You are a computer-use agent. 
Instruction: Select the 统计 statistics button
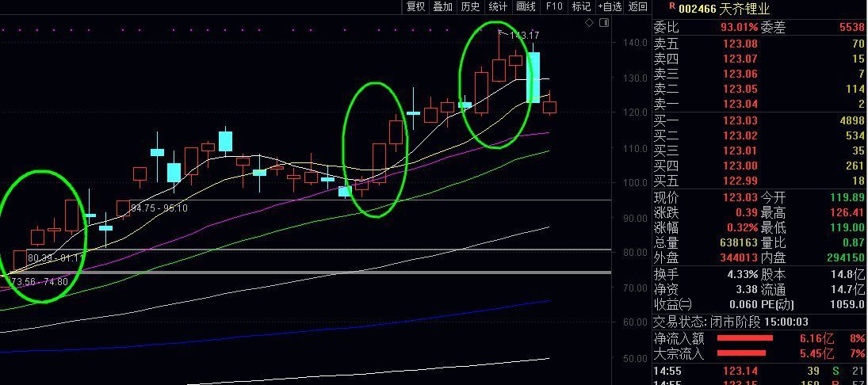tap(498, 7)
